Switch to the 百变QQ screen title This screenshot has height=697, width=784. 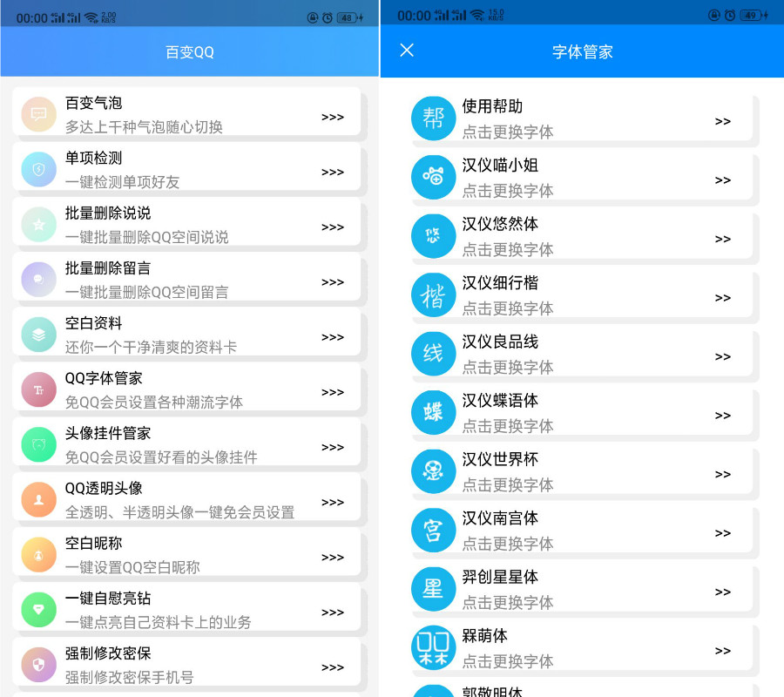click(x=190, y=52)
